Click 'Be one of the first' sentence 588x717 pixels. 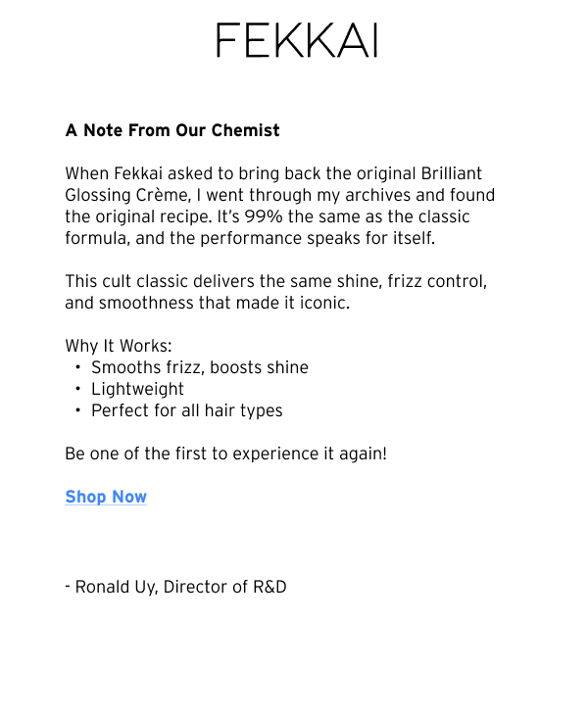point(226,454)
